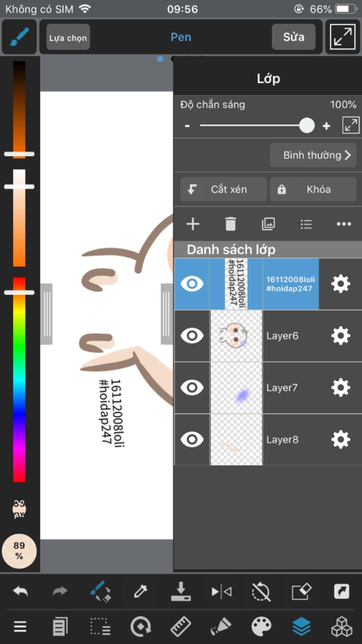Open the three-dots more options menu
362x644 pixels.
click(x=344, y=224)
